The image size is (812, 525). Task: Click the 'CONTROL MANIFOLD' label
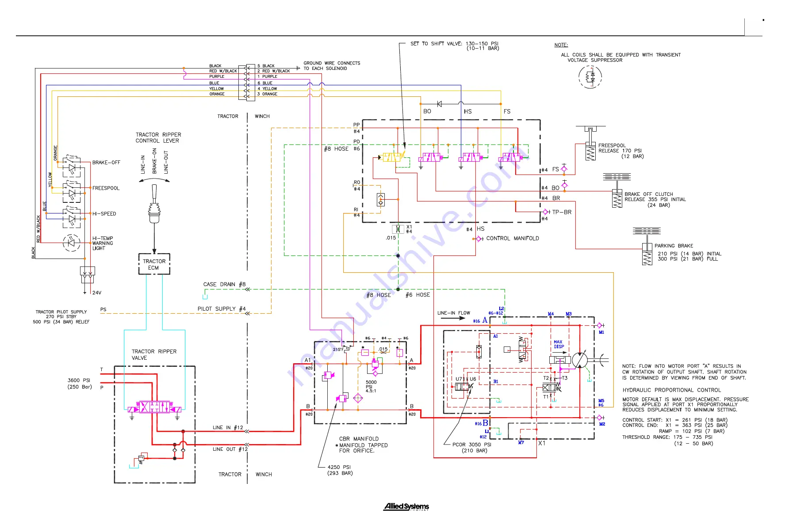[513, 238]
